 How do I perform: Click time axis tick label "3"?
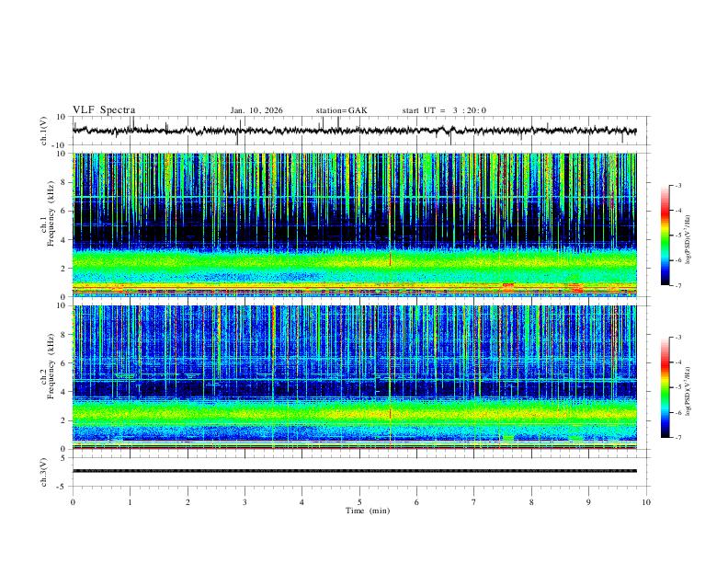pyautogui.click(x=245, y=502)
